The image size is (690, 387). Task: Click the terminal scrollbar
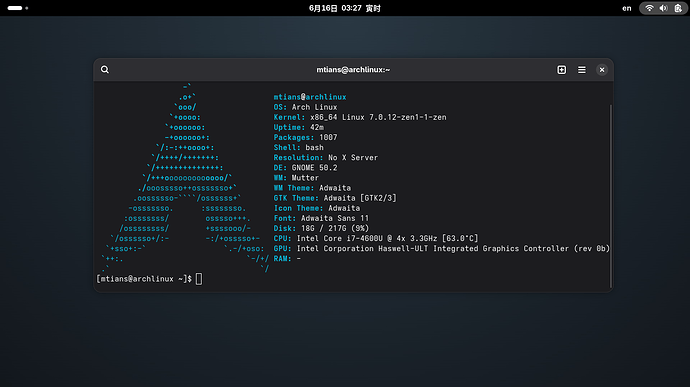tap(611, 196)
